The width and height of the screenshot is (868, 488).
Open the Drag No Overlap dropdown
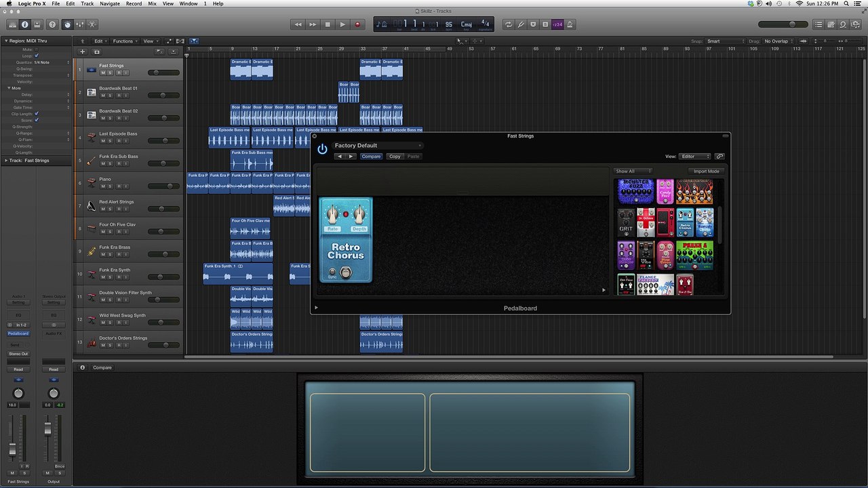coord(778,41)
